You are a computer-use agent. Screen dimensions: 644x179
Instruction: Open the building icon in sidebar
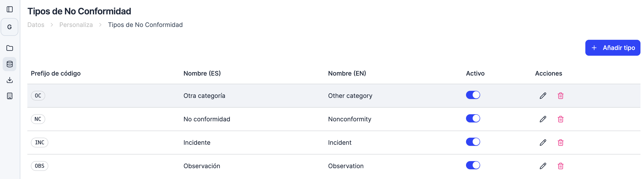click(x=10, y=96)
